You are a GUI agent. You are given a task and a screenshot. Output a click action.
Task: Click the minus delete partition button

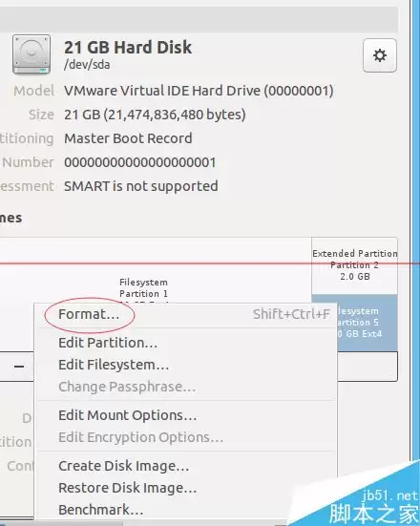pyautogui.click(x=19, y=367)
